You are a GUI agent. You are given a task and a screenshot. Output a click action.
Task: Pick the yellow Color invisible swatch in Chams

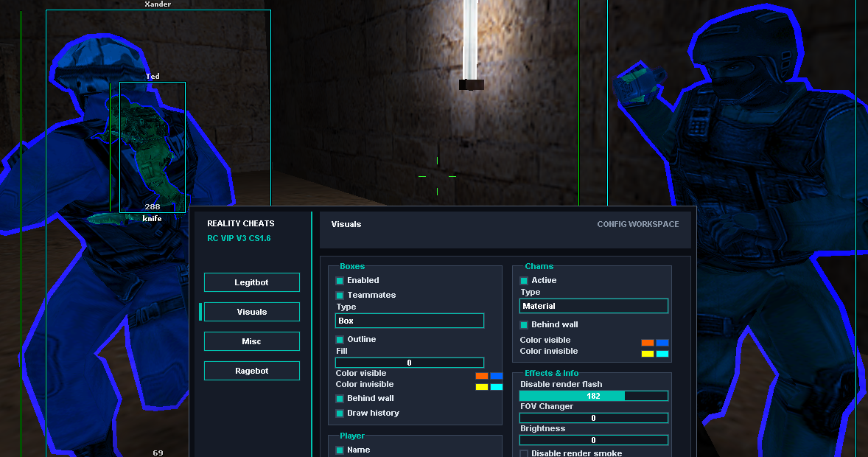(648, 354)
